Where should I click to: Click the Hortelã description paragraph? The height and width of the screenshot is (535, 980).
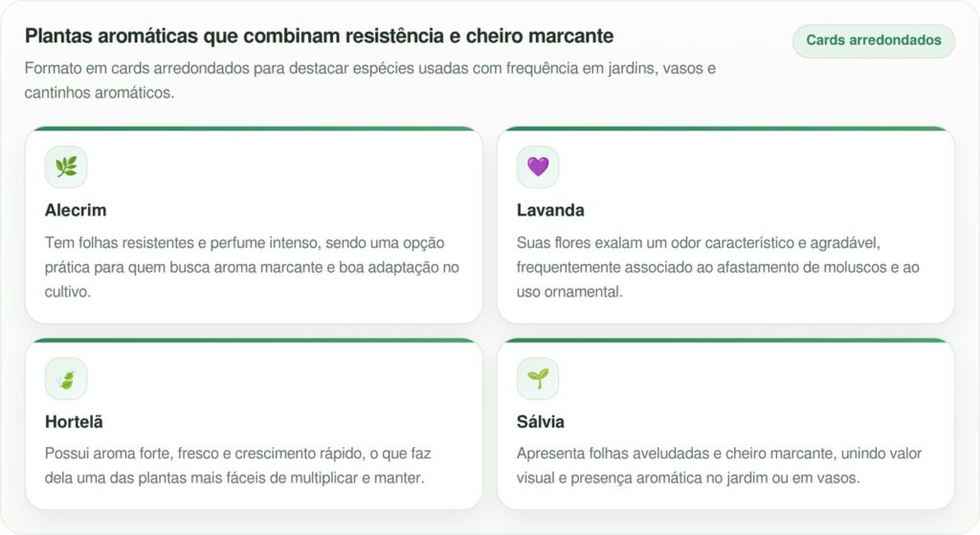click(237, 465)
